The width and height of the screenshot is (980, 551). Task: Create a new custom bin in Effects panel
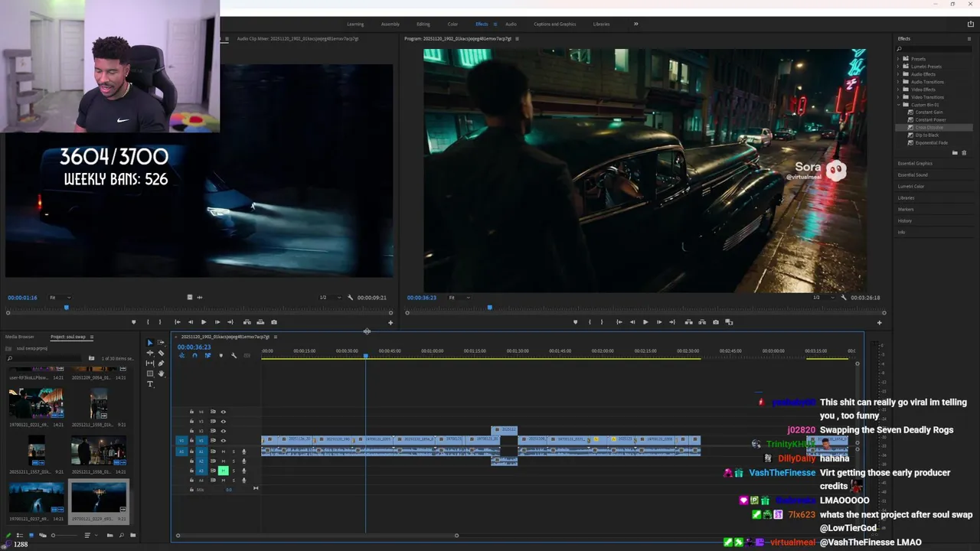[954, 153]
